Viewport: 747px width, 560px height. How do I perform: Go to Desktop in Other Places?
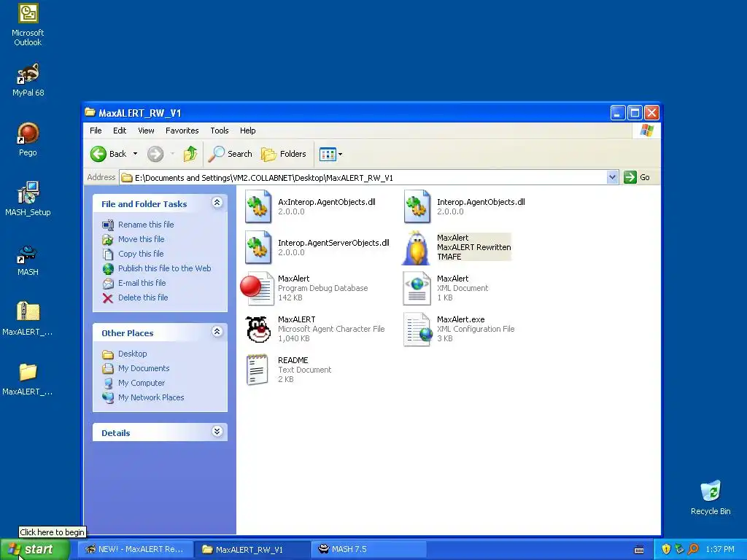point(133,354)
